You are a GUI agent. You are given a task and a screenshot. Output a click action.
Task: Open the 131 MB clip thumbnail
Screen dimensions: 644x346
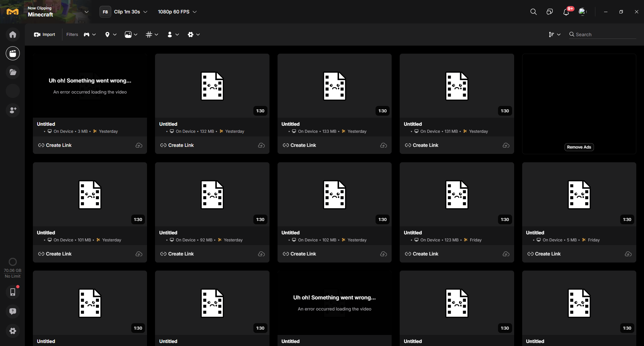[x=457, y=86]
